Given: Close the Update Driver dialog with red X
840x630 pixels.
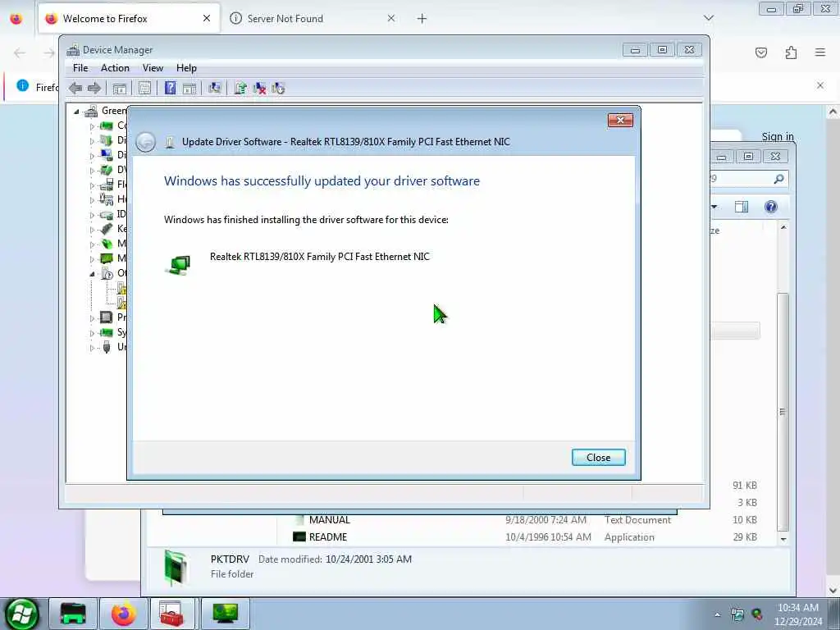Looking at the screenshot, I should (x=620, y=120).
